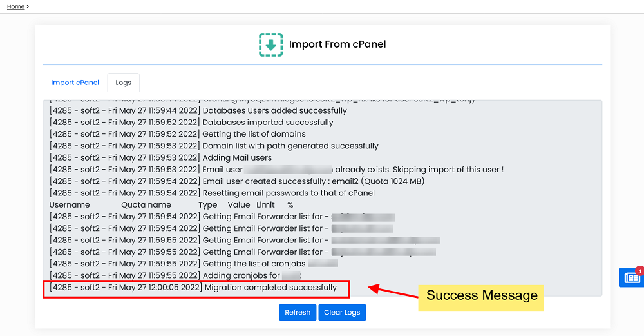The height and width of the screenshot is (336, 644).
Task: Click the Import From cPanel heading
Action: tap(337, 44)
